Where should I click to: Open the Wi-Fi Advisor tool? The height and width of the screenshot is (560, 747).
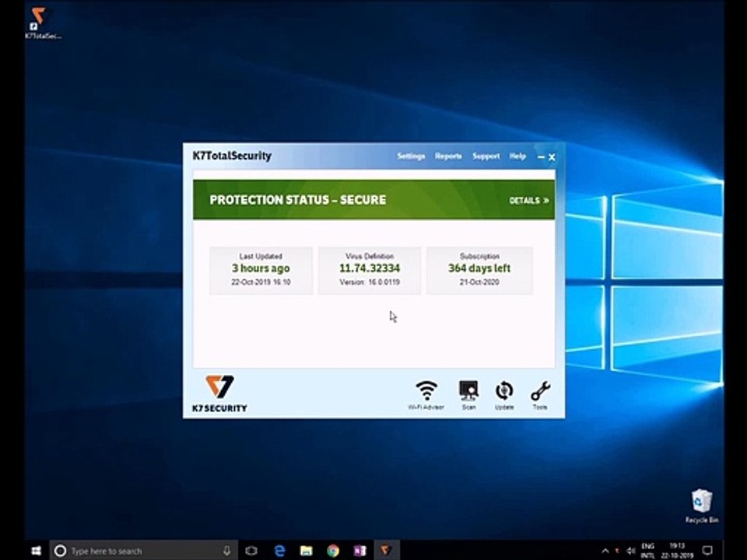(426, 395)
